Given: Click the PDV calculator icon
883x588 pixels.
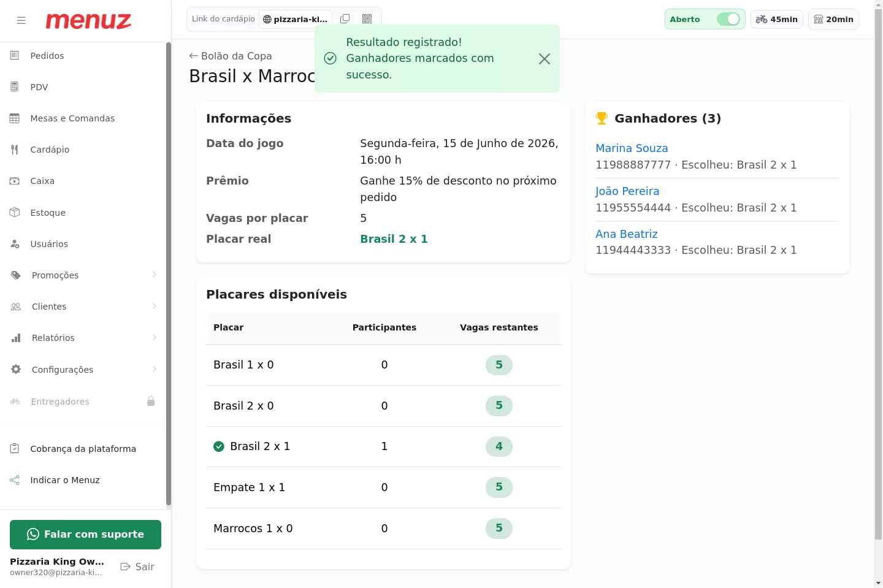Looking at the screenshot, I should (x=15, y=86).
